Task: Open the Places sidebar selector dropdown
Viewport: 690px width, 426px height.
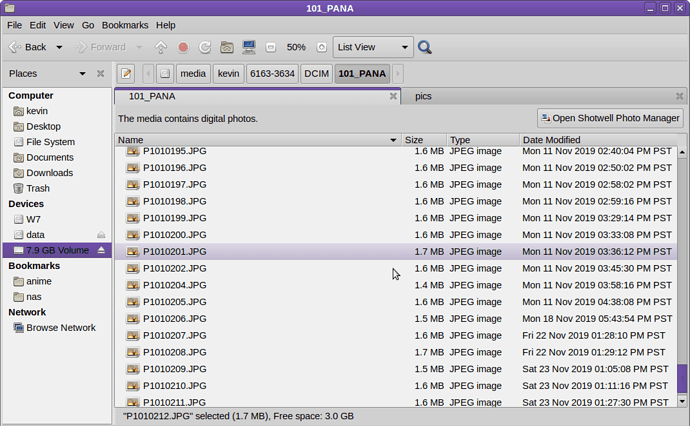Action: (82, 73)
